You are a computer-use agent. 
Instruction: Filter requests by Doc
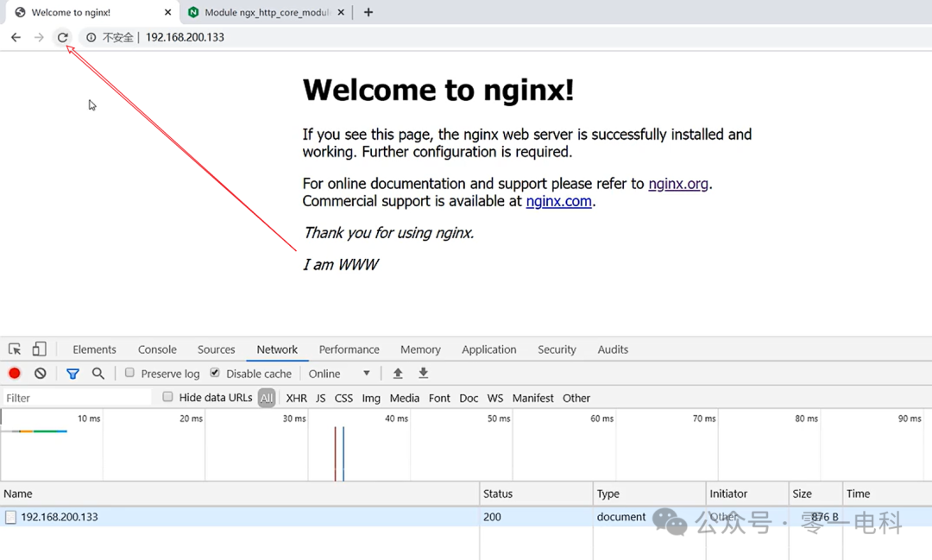coord(469,398)
